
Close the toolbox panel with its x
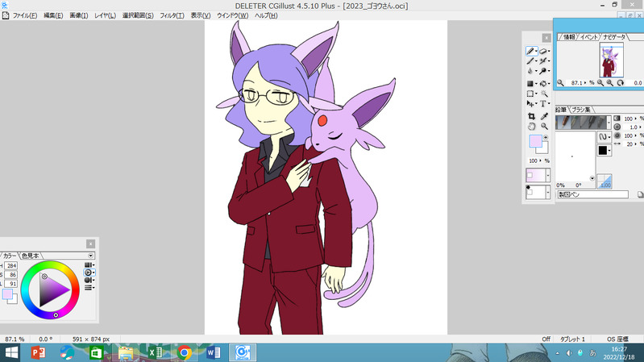tap(546, 38)
